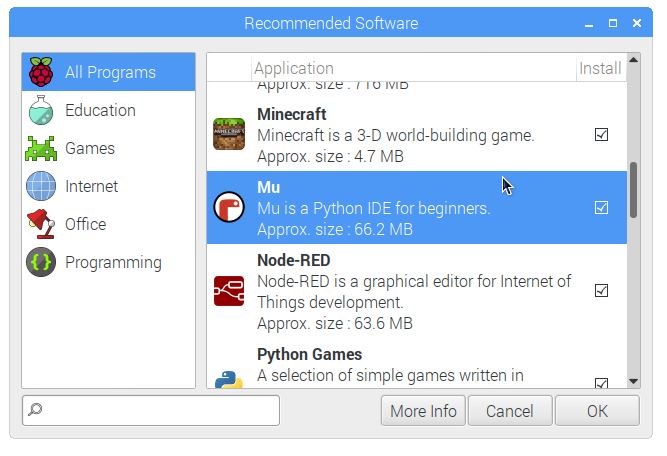
Task: Toggle the Mu install checkbox
Action: (601, 208)
